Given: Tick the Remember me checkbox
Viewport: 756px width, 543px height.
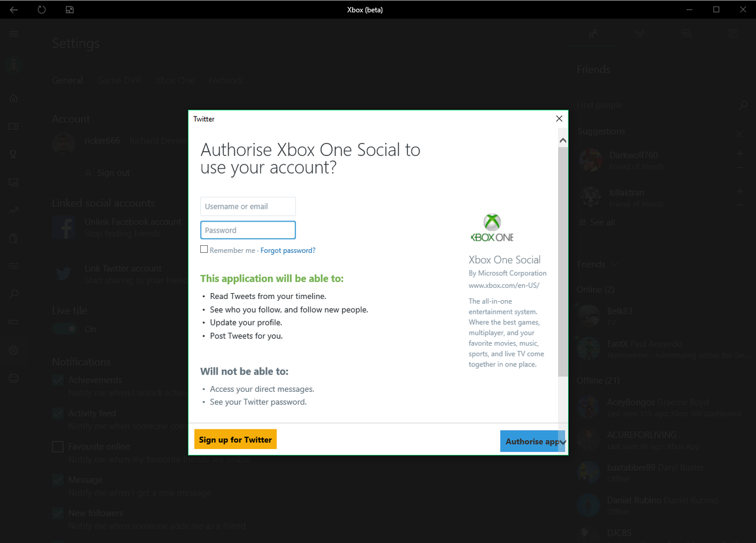Looking at the screenshot, I should click(x=204, y=249).
